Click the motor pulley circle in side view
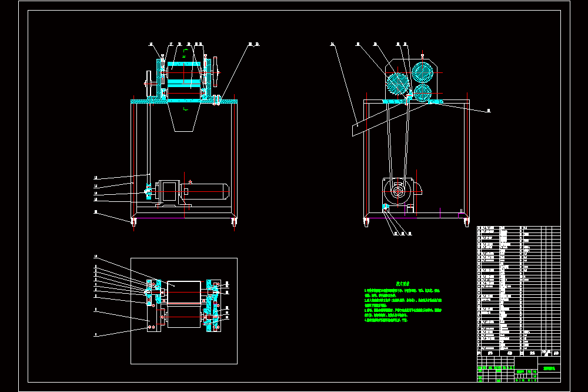This screenshot has width=588, height=392. click(397, 191)
